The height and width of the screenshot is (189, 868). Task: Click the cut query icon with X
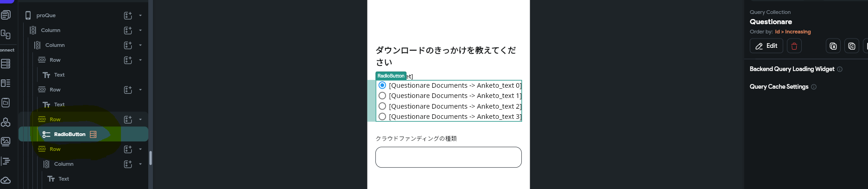point(833,46)
